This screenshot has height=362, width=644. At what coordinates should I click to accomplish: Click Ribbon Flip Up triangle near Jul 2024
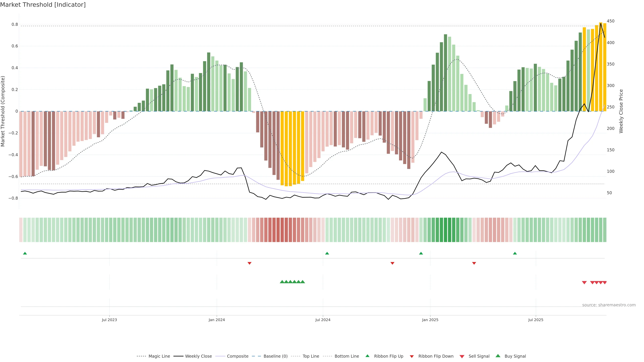tap(327, 253)
